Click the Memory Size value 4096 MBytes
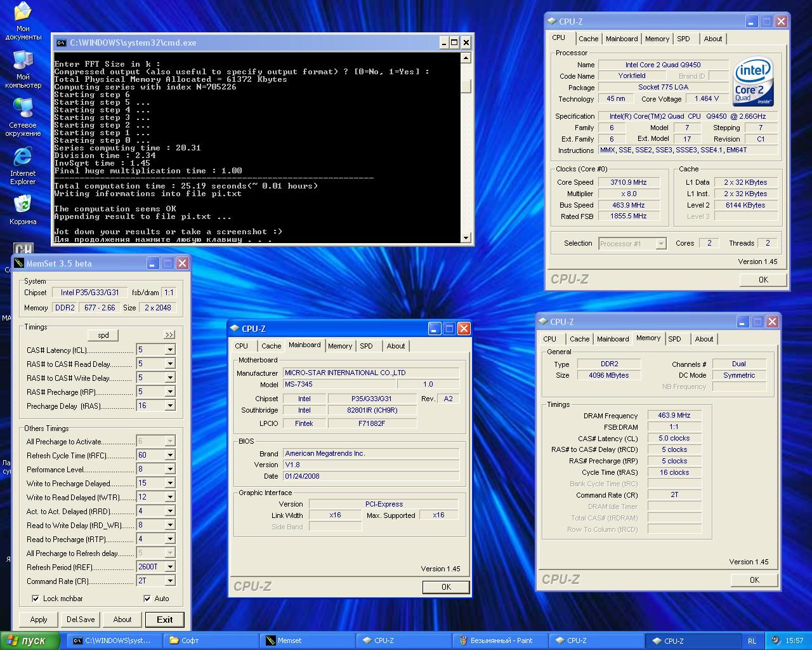This screenshot has width=812, height=650. (x=609, y=376)
